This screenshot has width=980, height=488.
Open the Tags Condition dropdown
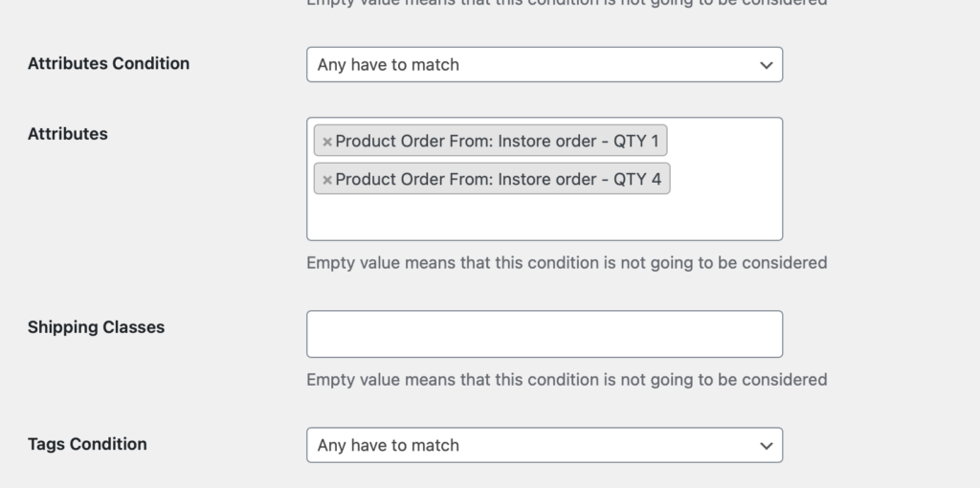click(x=544, y=445)
